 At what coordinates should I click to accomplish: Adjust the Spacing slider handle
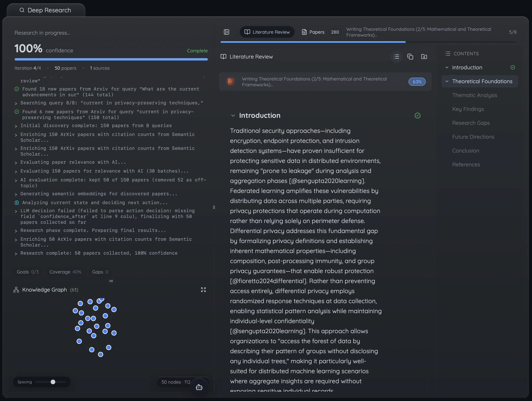pos(53,382)
